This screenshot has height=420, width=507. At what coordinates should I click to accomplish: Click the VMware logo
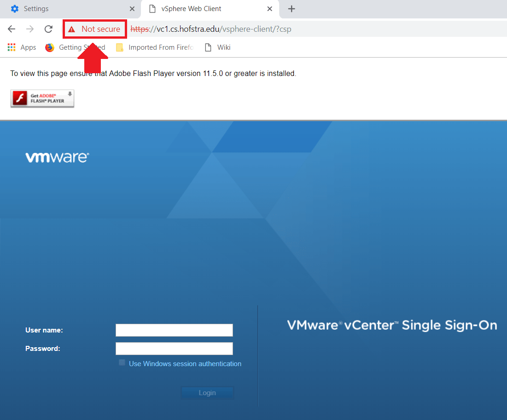[57, 157]
